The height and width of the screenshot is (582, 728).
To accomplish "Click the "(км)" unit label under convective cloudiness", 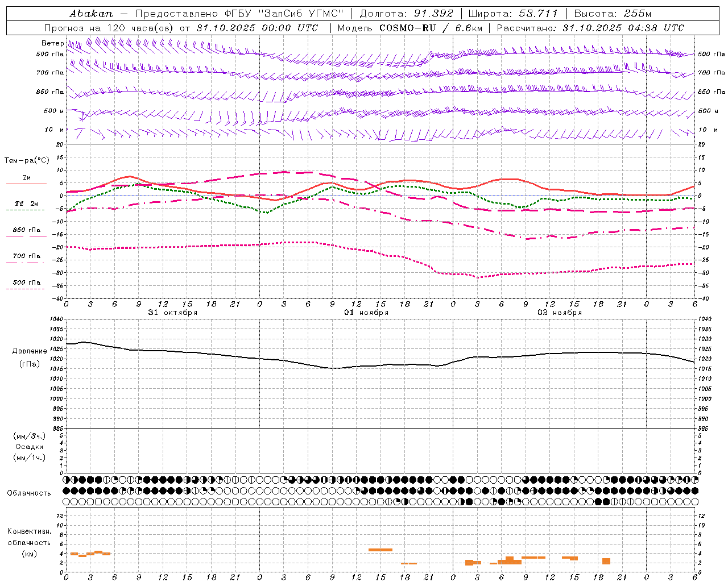I will [x=30, y=554].
